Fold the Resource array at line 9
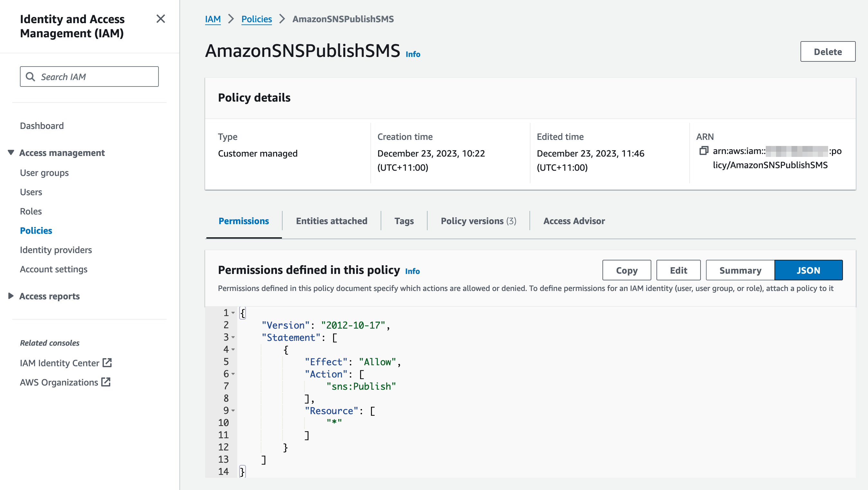 click(x=233, y=411)
